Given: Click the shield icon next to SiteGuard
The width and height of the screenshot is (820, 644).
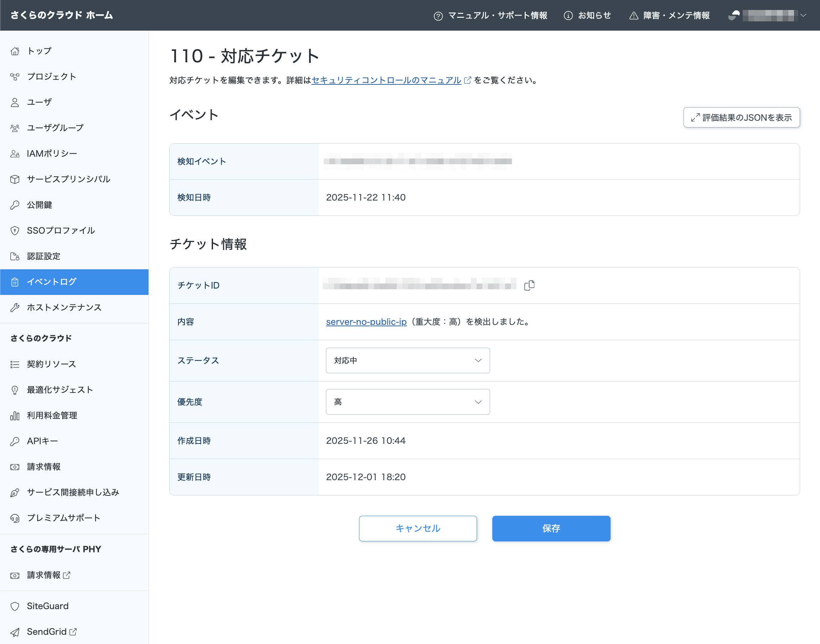Looking at the screenshot, I should tap(15, 606).
